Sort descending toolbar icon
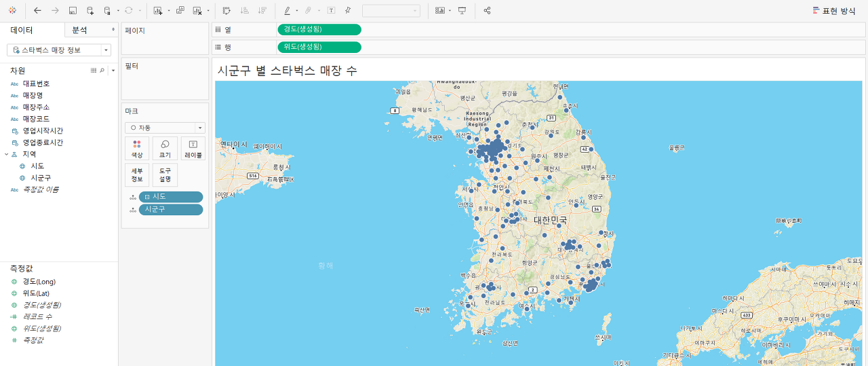868x366 pixels. pyautogui.click(x=262, y=11)
